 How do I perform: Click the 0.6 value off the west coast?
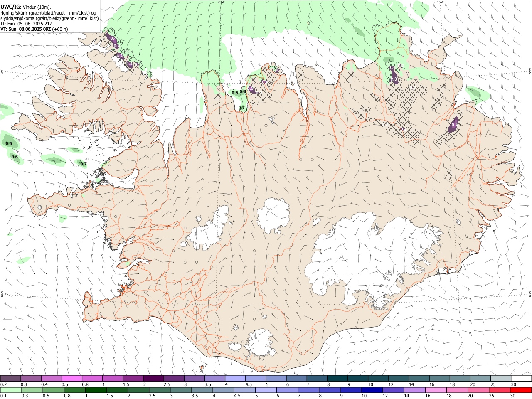point(15,157)
